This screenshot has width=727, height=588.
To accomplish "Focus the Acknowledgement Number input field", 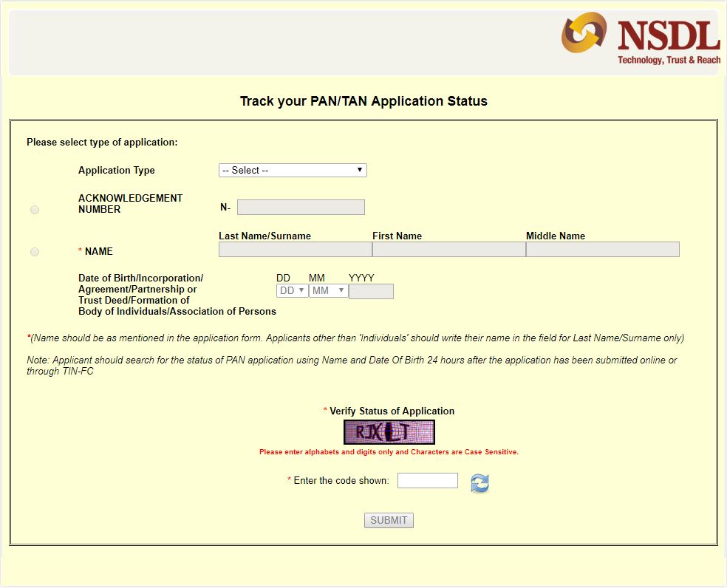I will point(301,208).
